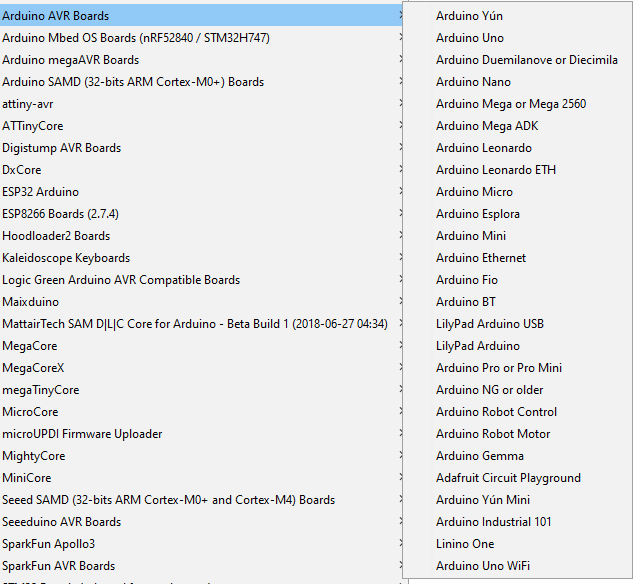Image resolution: width=637 pixels, height=584 pixels.
Task: Choose the plain LilyPad Arduino board
Action: tap(518, 346)
